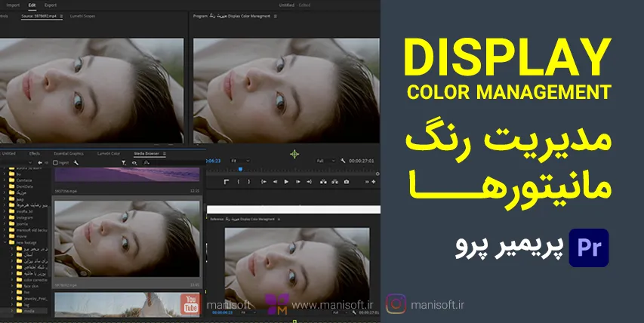Expand the movie folder

coord(5,236)
